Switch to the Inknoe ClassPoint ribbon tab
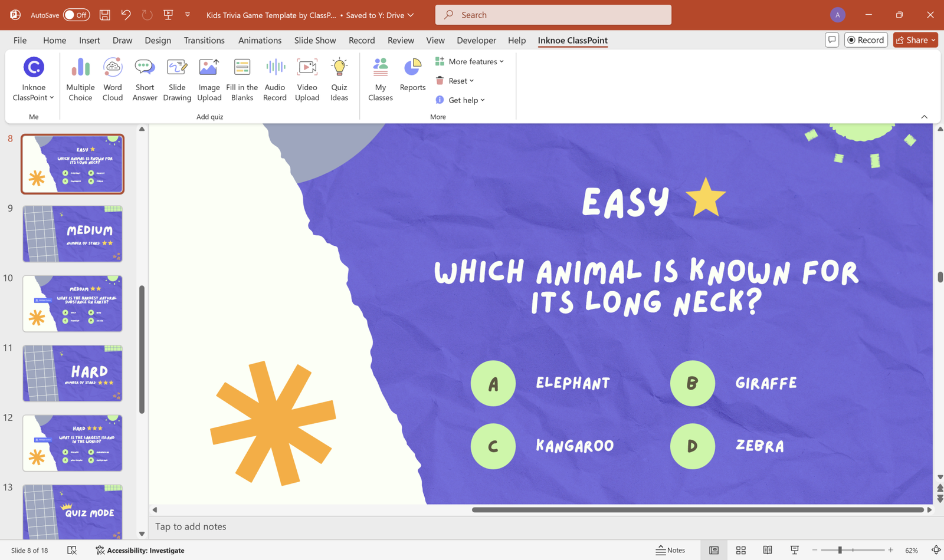This screenshot has height=560, width=944. [572, 40]
